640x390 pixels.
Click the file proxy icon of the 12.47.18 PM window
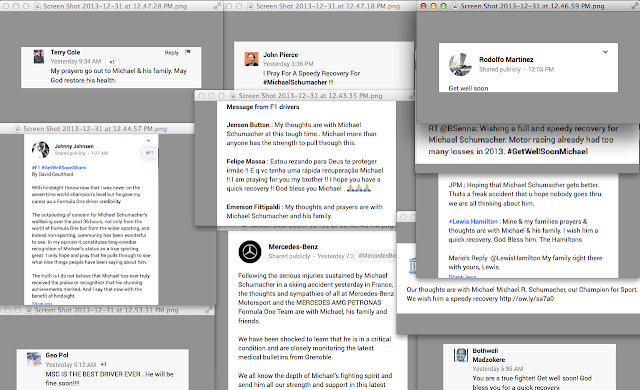tap(250, 6)
